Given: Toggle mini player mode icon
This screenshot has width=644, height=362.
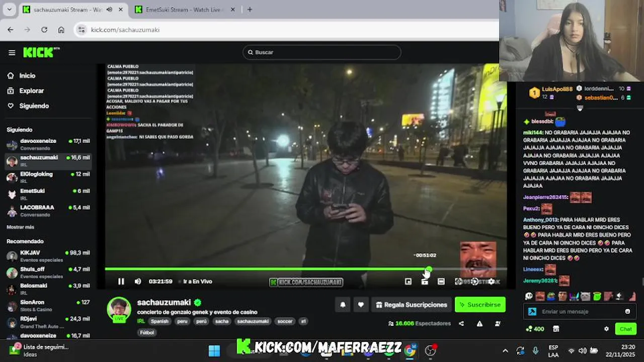Looking at the screenshot, I should pyautogui.click(x=408, y=282).
